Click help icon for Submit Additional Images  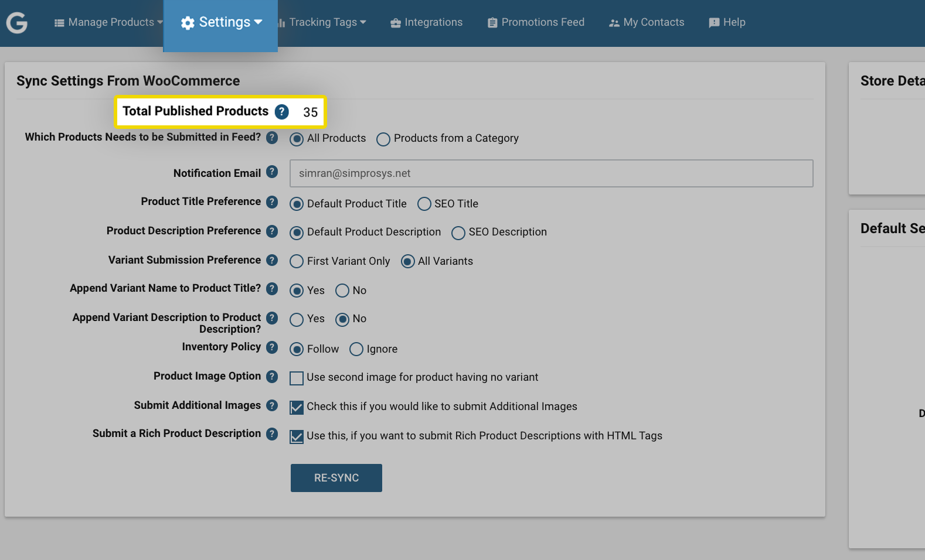tap(272, 405)
